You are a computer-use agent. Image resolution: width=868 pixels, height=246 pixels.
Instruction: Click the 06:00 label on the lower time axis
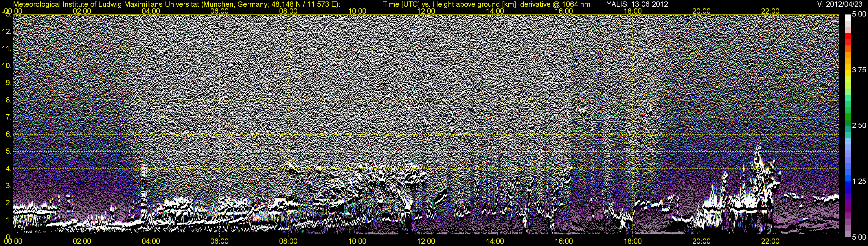point(219,241)
